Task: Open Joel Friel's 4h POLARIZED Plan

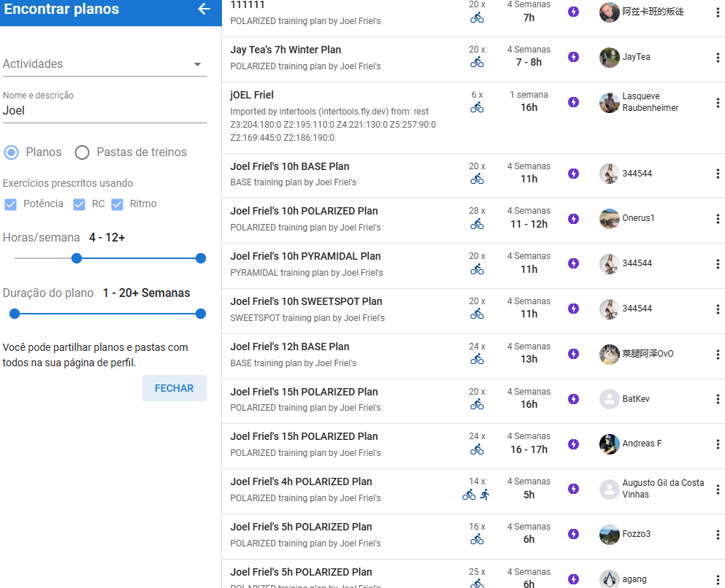Action: pos(301,481)
